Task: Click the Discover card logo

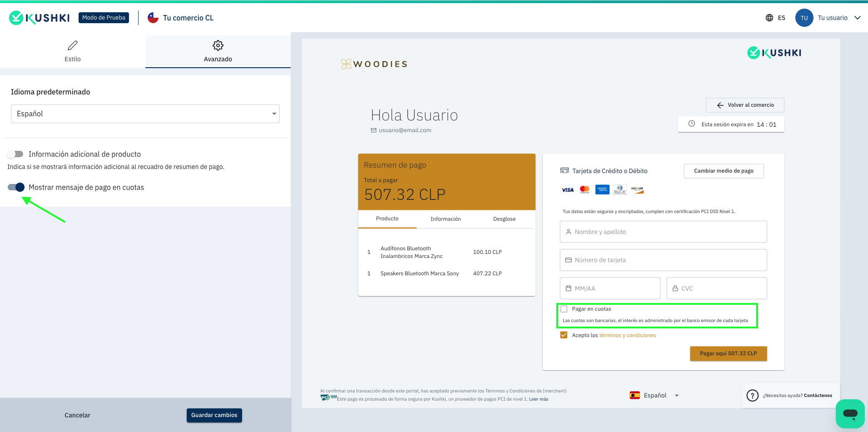Action: tap(637, 190)
